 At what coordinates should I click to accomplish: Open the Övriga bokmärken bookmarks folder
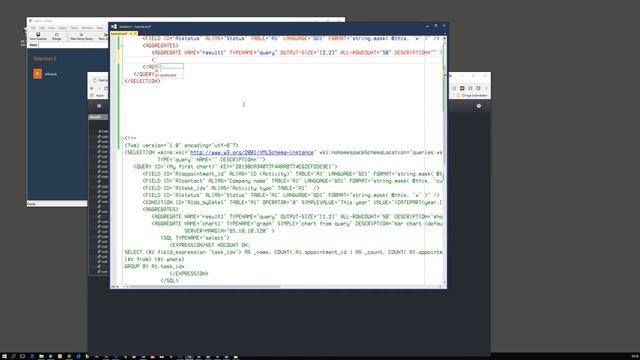[472, 96]
